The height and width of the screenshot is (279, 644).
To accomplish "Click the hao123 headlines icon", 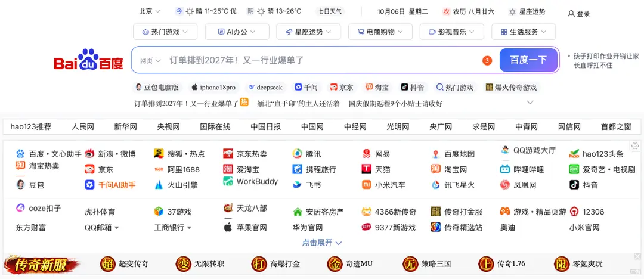I will pyautogui.click(x=574, y=154).
